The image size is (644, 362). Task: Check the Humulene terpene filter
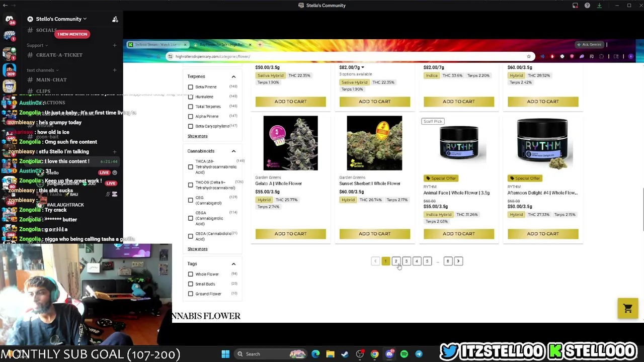tap(190, 97)
